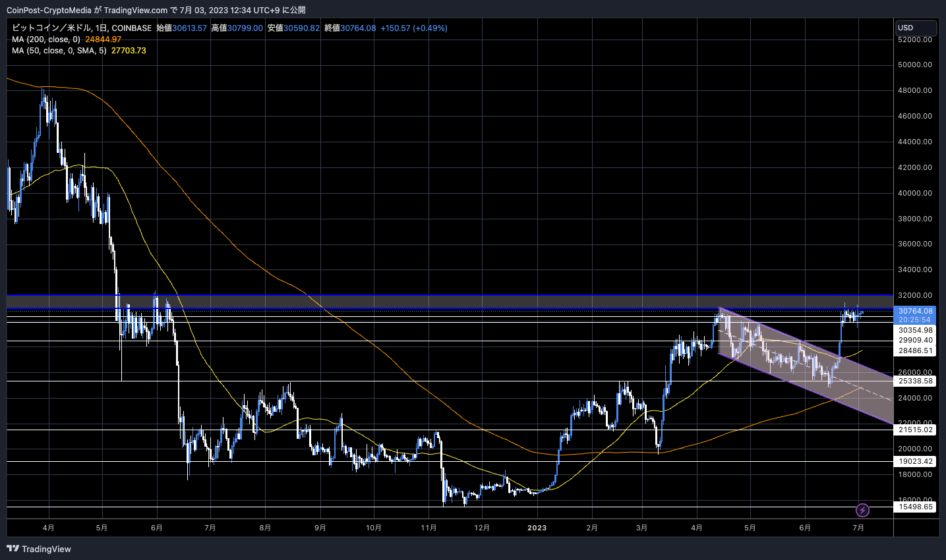Click the 28486.51 price line label

click(x=916, y=351)
